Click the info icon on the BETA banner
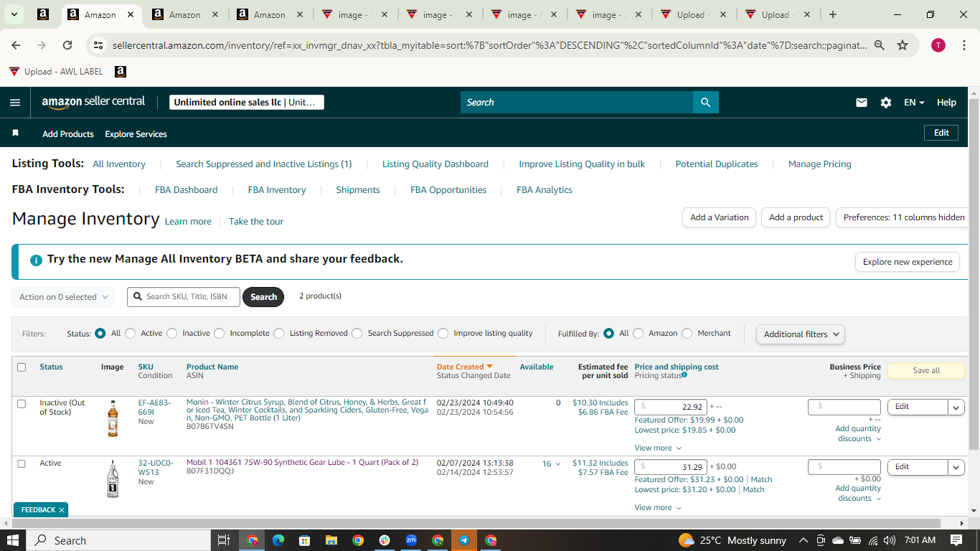 (36, 260)
